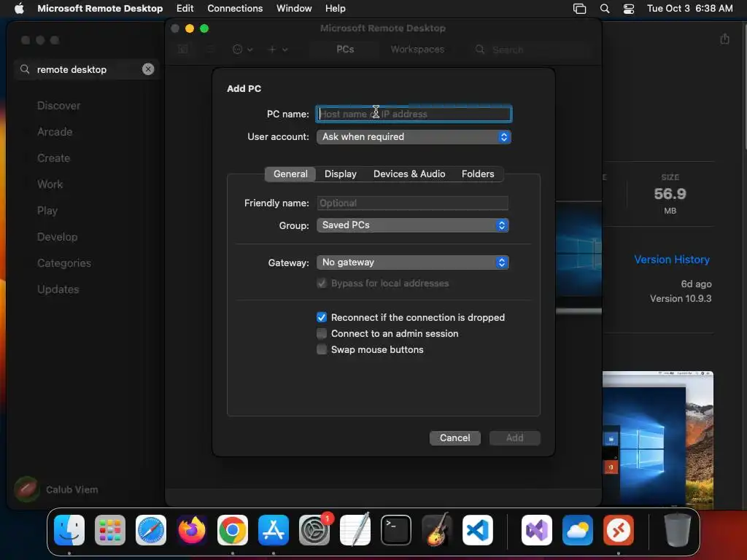Open TextEdit from the Dock
747x560 pixels.
coord(355,530)
